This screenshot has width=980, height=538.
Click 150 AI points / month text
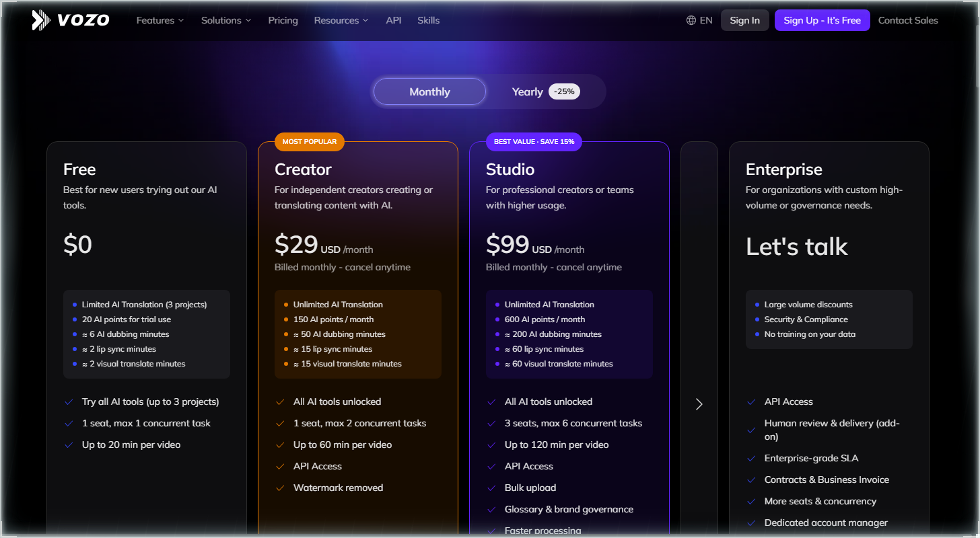[x=333, y=319]
